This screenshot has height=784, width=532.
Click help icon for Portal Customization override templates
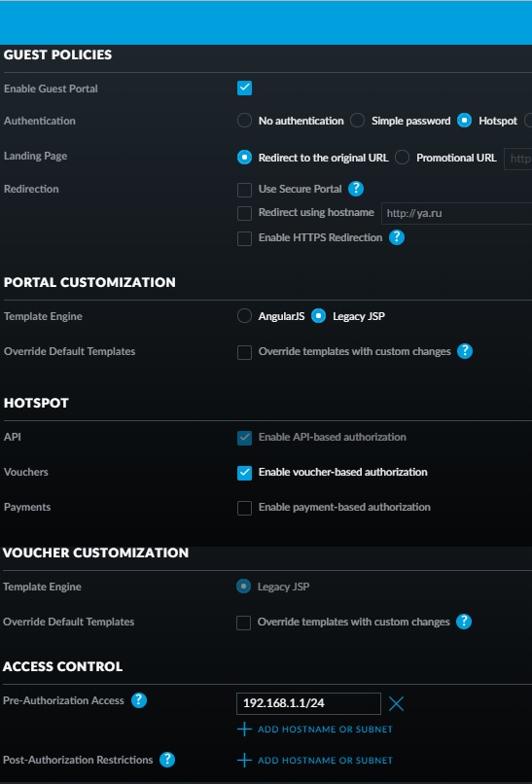click(x=465, y=351)
